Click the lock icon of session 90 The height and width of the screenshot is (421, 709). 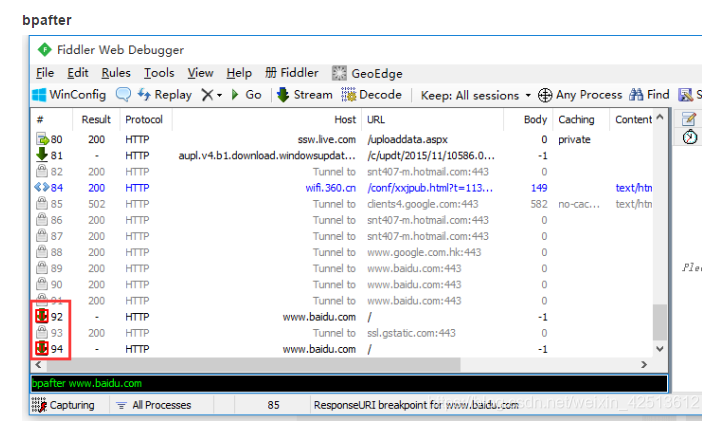(42, 284)
